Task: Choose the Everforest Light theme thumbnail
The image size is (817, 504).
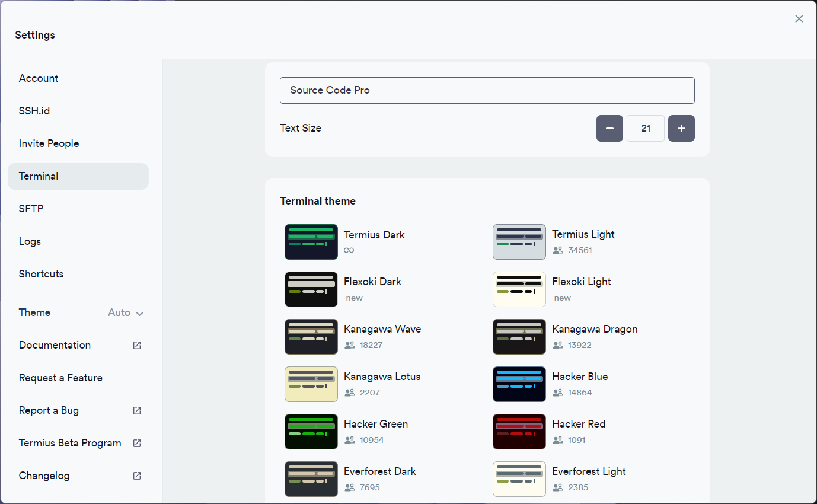Action: 519,479
